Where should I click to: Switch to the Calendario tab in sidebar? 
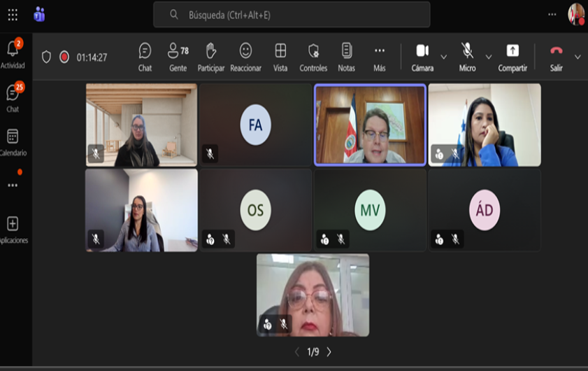point(13,142)
